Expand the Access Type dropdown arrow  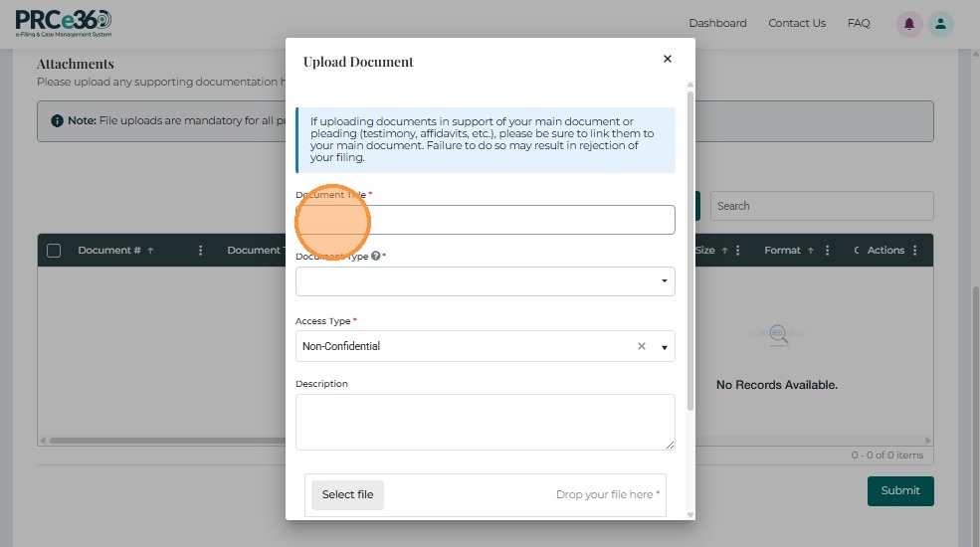point(664,347)
